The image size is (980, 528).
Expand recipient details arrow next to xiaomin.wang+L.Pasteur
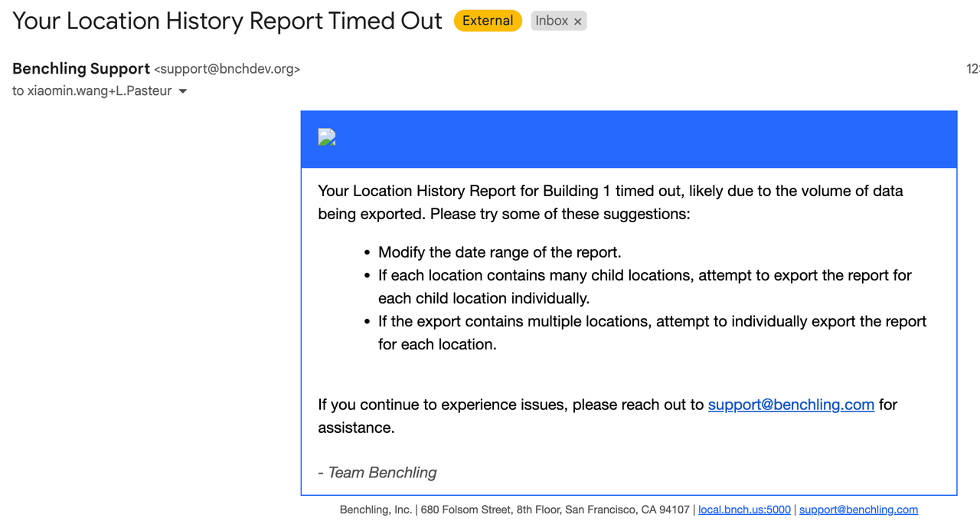click(182, 91)
